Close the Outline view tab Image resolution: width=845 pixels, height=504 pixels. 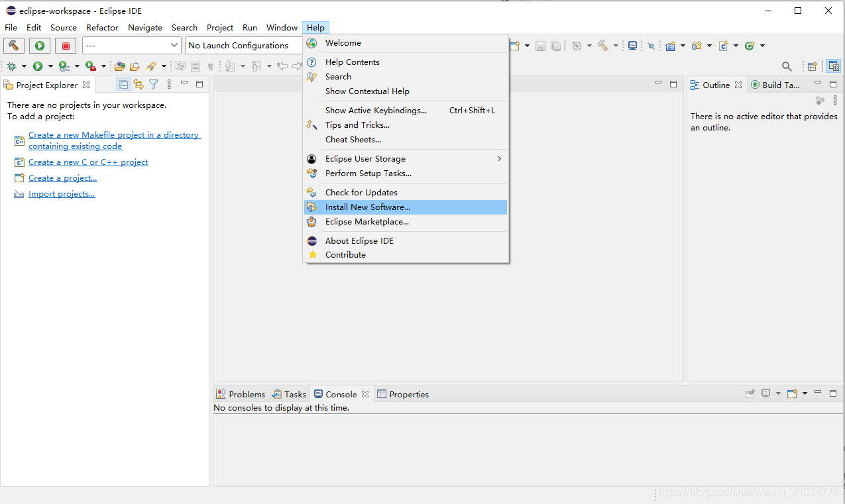[738, 85]
